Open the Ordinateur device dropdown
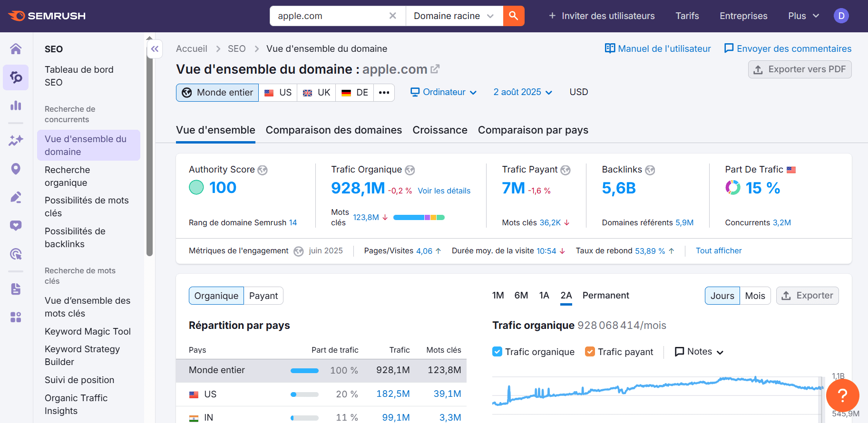 [443, 92]
